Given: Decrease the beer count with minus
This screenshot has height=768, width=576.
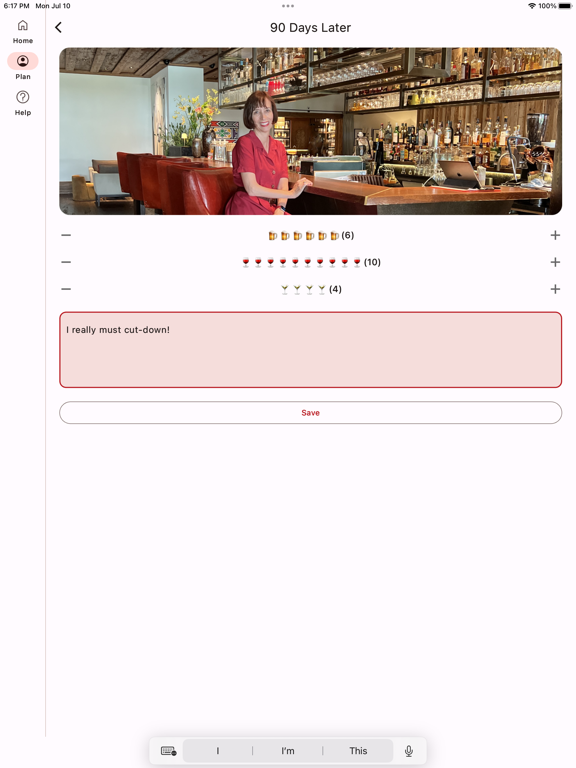Looking at the screenshot, I should [x=66, y=236].
